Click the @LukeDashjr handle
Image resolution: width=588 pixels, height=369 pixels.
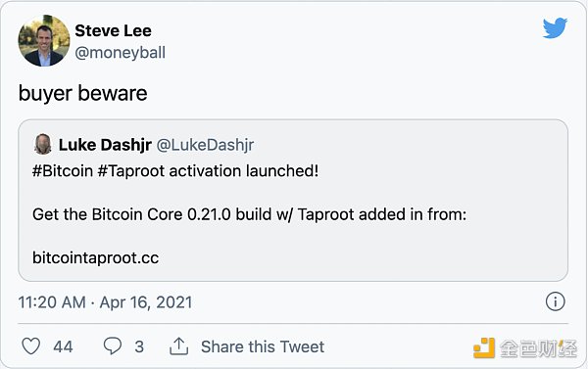tap(205, 145)
